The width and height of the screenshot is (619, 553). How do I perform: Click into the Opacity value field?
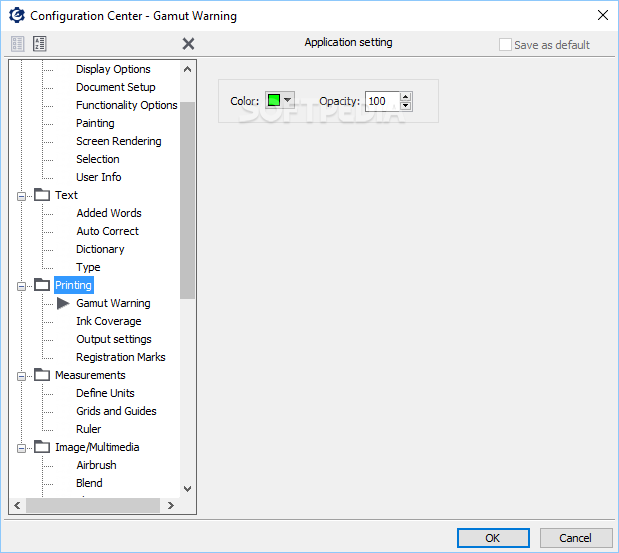point(382,101)
